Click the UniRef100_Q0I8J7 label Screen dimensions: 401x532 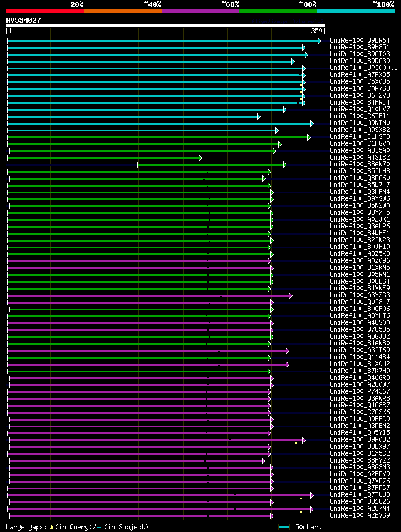tap(360, 302)
